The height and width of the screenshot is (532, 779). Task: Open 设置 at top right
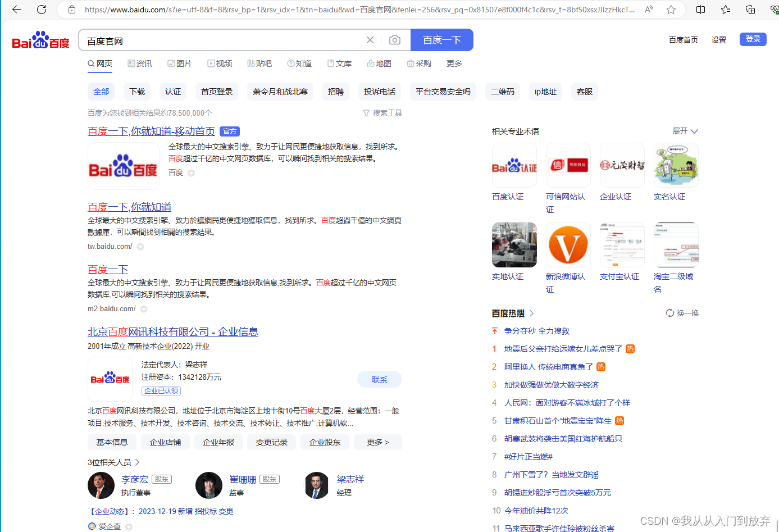(x=719, y=40)
